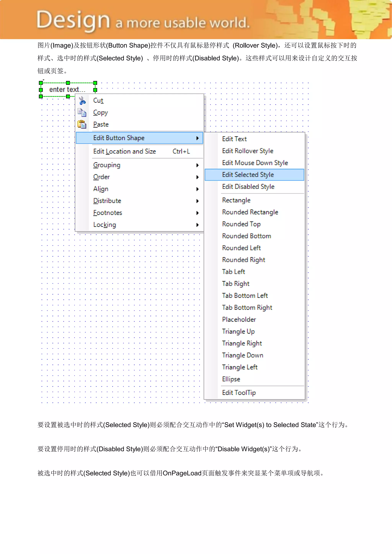Click the Copy pages icon
The height and width of the screenshot is (554, 392).
82,112
